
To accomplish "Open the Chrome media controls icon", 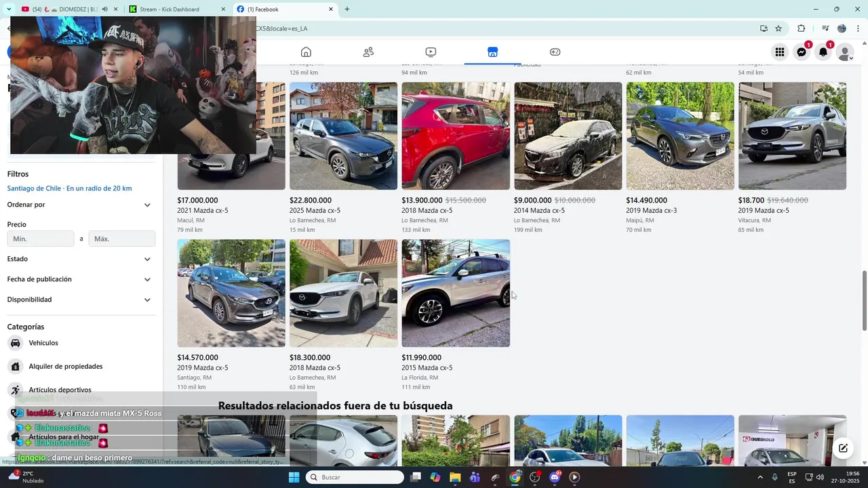I will (x=825, y=28).
